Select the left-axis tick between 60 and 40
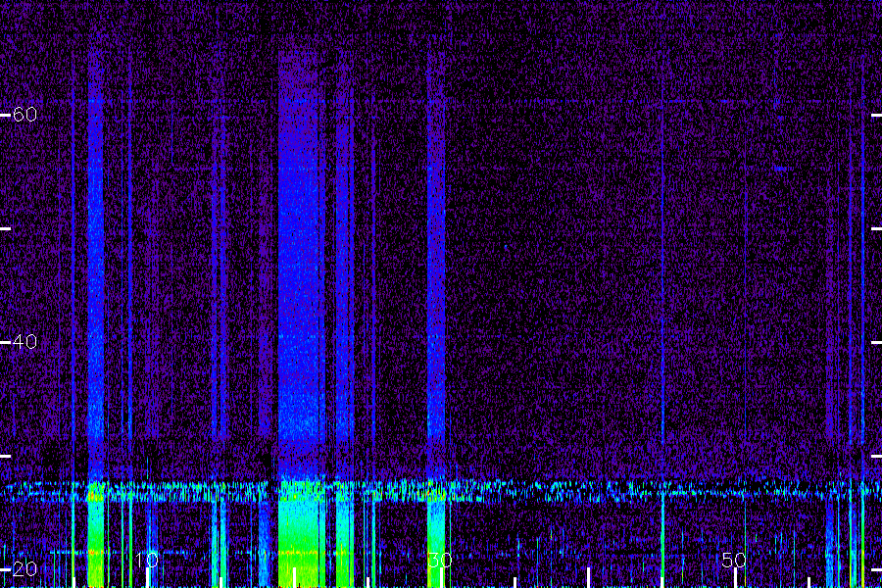882x588 pixels. [x=5, y=228]
